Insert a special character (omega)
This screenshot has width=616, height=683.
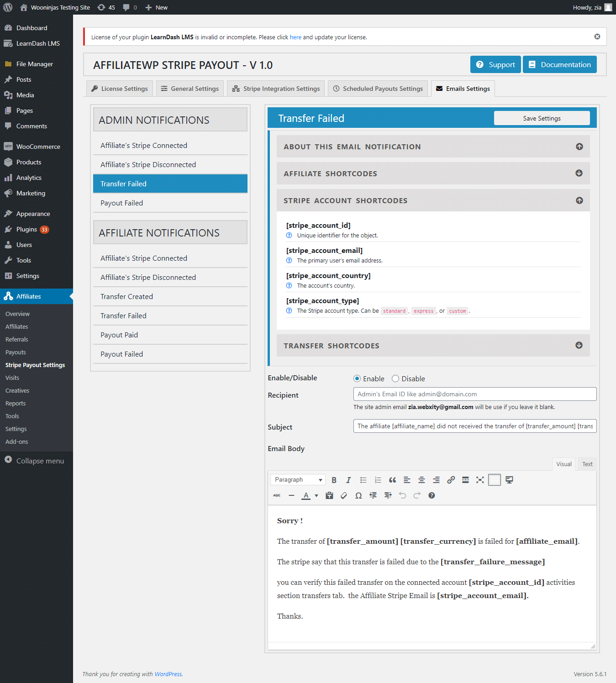358,495
